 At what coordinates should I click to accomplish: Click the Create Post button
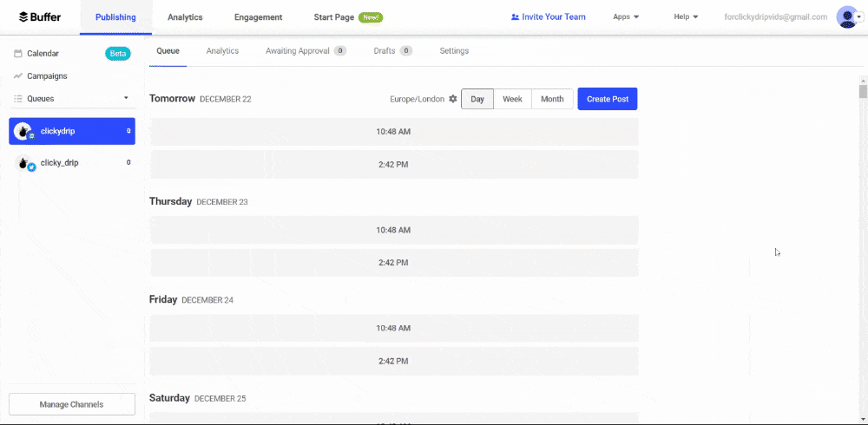pos(608,99)
